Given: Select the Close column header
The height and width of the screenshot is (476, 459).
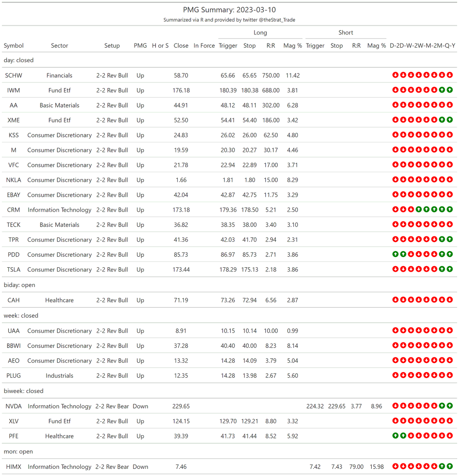Looking at the screenshot, I should (x=181, y=46).
